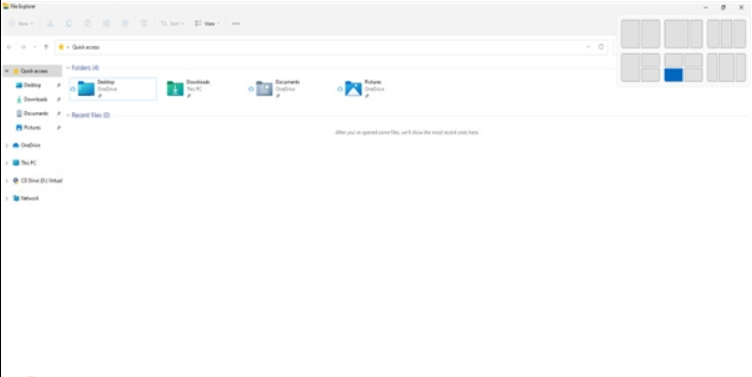Open the See more ellipsis menu
The image size is (752, 377).
click(x=235, y=24)
